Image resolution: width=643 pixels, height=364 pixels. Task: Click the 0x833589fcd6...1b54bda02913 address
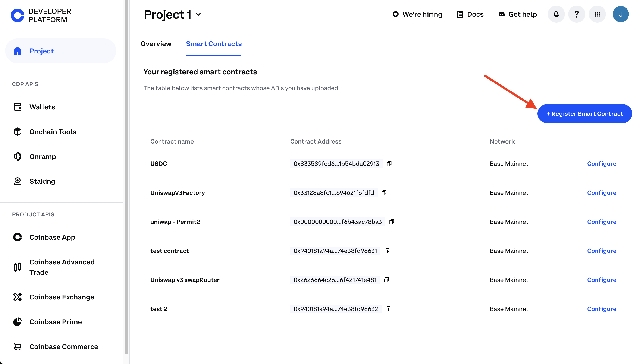336,163
